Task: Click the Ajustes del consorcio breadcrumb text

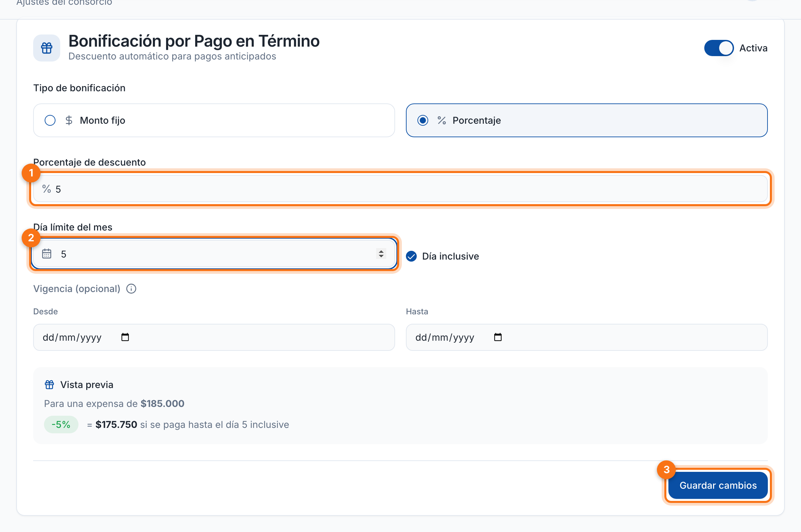Action: [64, 3]
